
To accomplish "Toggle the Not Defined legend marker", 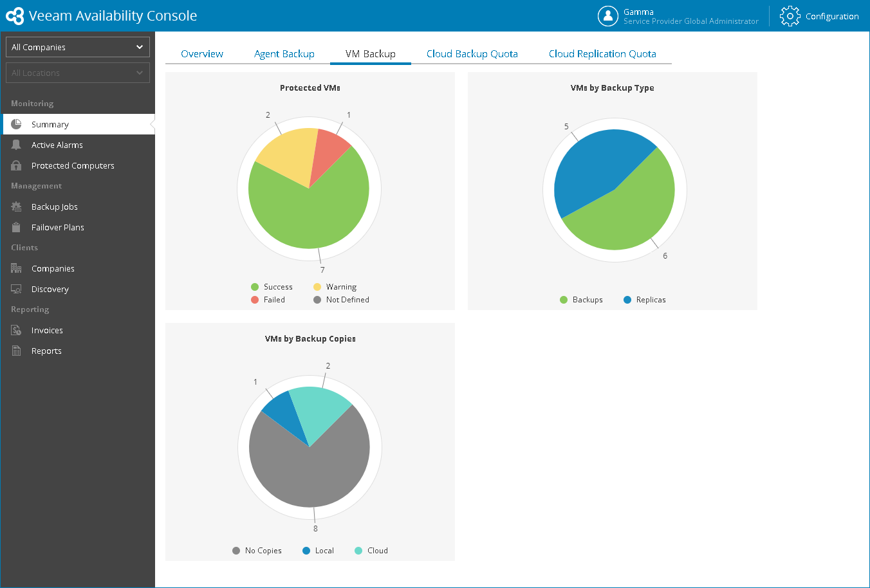I will click(x=317, y=300).
